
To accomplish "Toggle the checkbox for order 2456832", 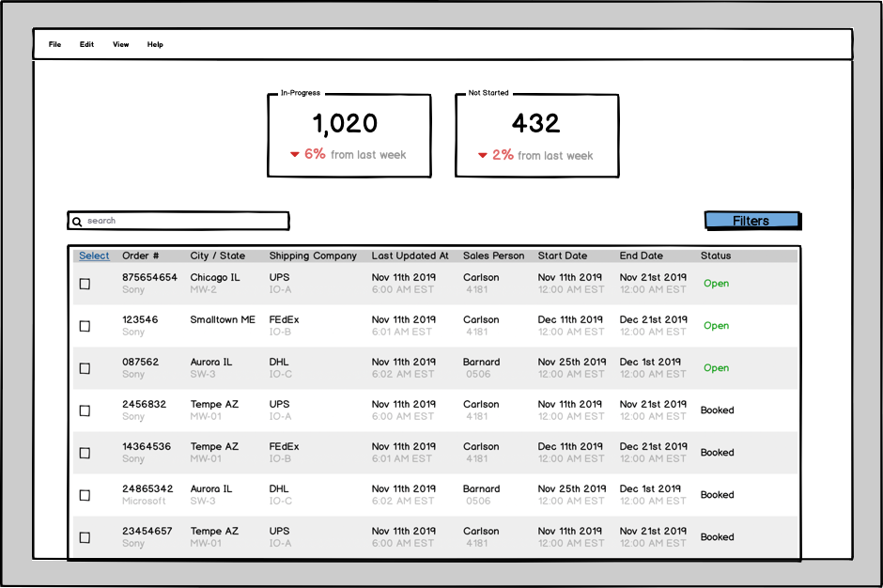I will [x=85, y=410].
